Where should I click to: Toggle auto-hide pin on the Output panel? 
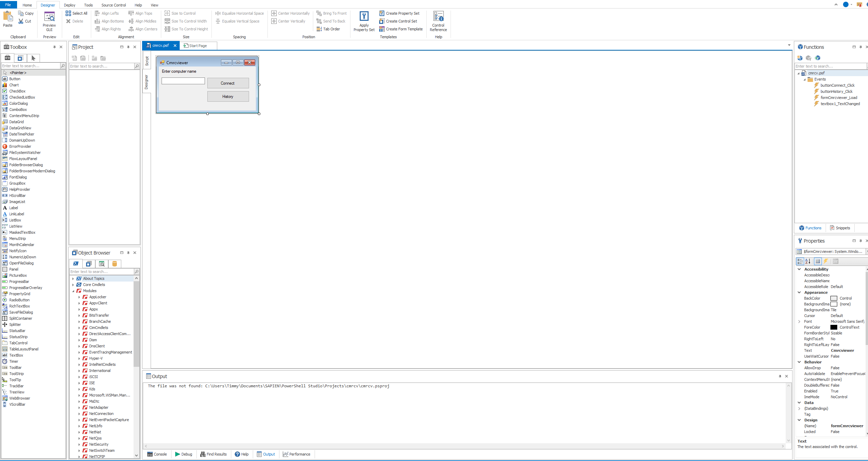pos(780,376)
